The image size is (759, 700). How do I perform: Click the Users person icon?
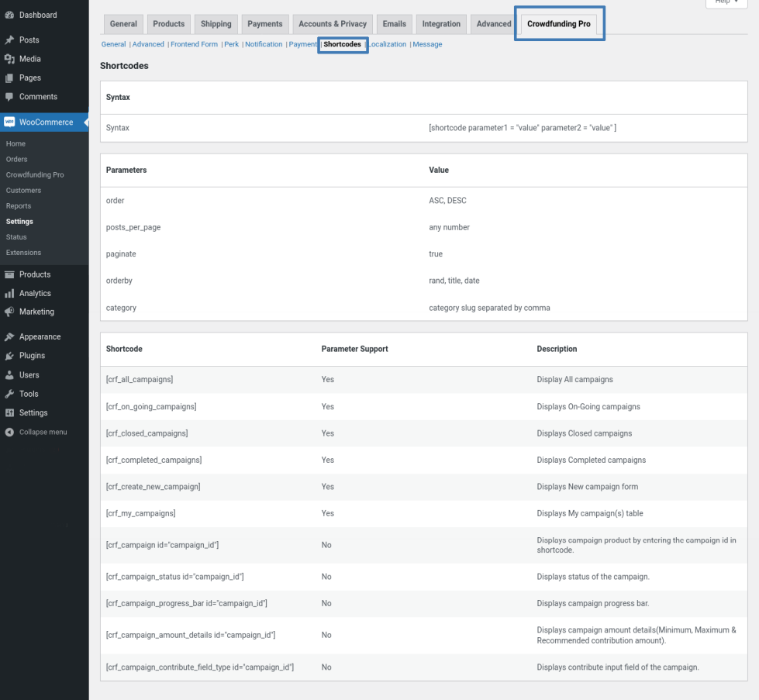(9, 375)
